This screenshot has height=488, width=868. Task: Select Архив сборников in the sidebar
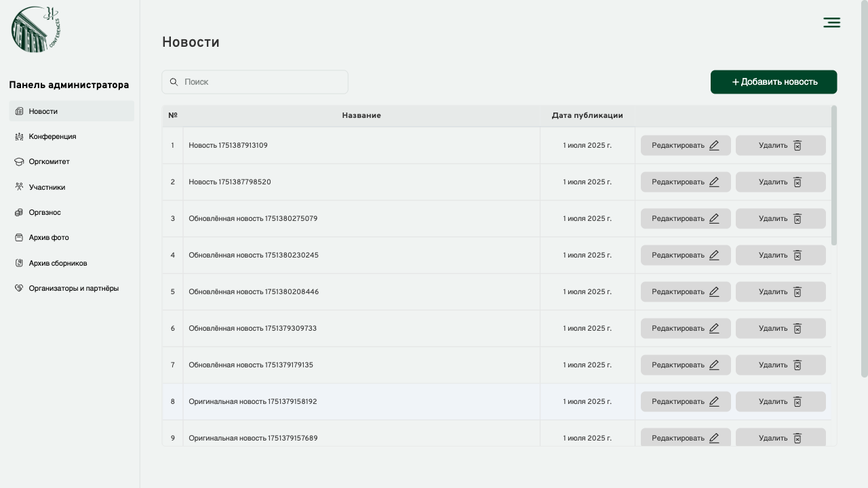pos(58,263)
